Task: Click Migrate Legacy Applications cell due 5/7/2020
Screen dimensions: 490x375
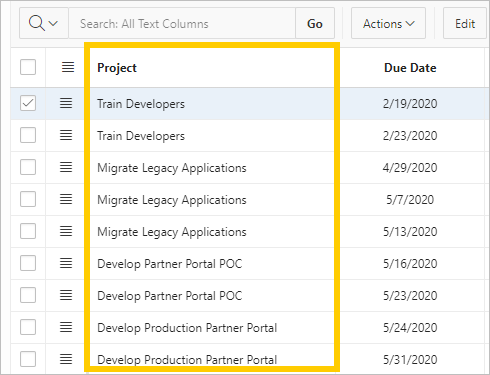Action: coord(212,200)
